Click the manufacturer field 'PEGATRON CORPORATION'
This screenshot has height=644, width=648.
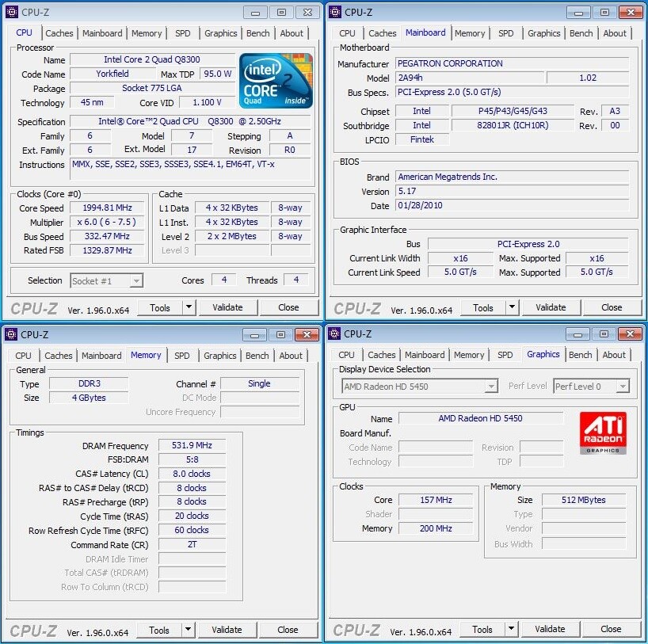coord(512,63)
